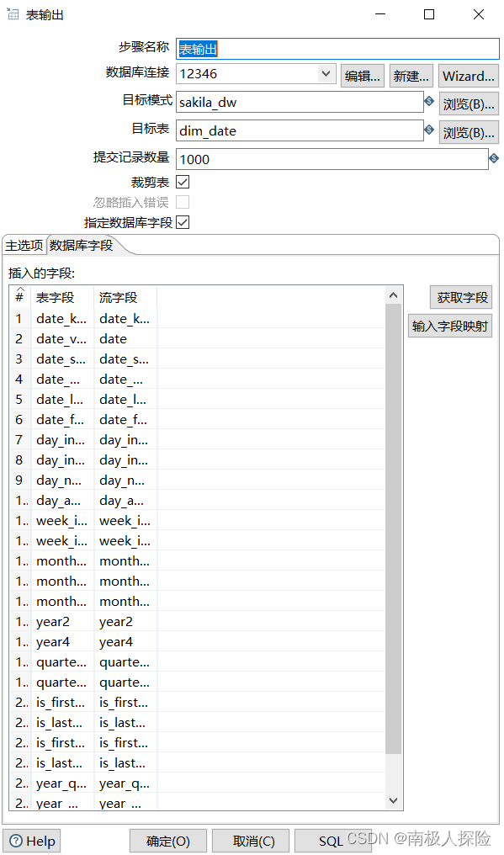Screen dimensions: 504x855
Task: Open the connection Wizard... button
Action: (469, 76)
